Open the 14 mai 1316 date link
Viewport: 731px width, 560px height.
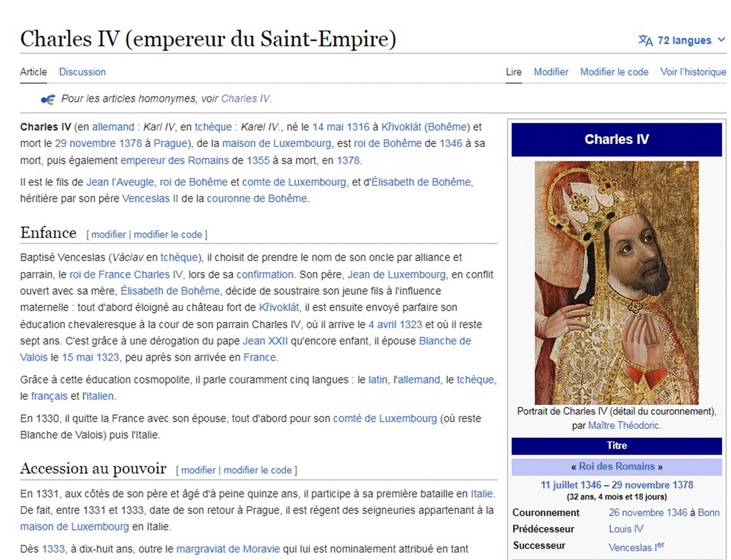(341, 127)
